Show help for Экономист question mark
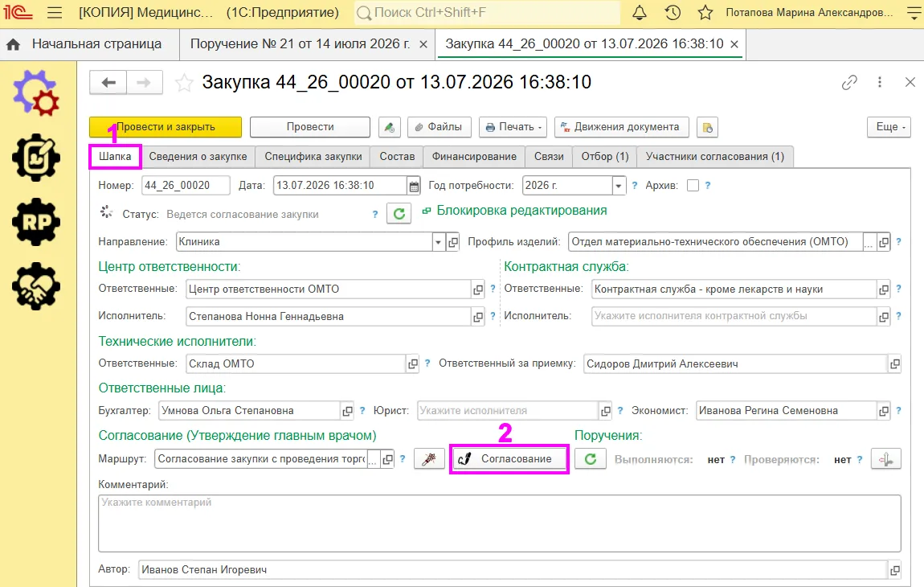This screenshot has height=587, width=924. [x=898, y=411]
